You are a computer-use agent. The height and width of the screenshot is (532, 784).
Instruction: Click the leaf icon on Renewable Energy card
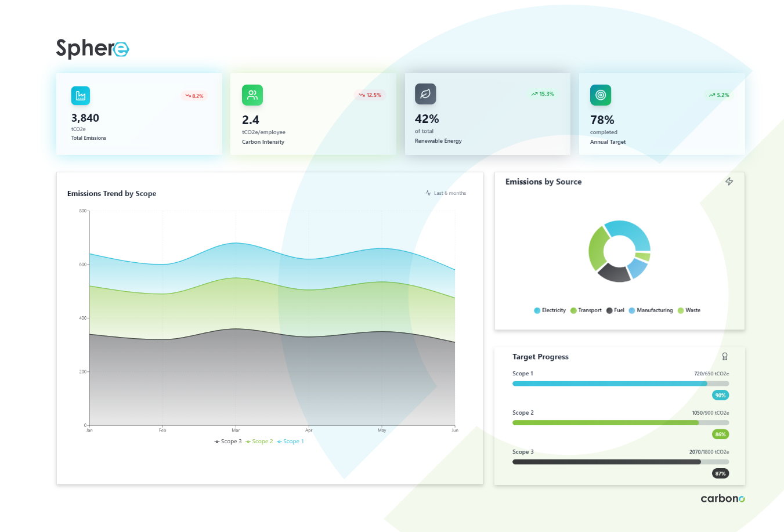[425, 94]
